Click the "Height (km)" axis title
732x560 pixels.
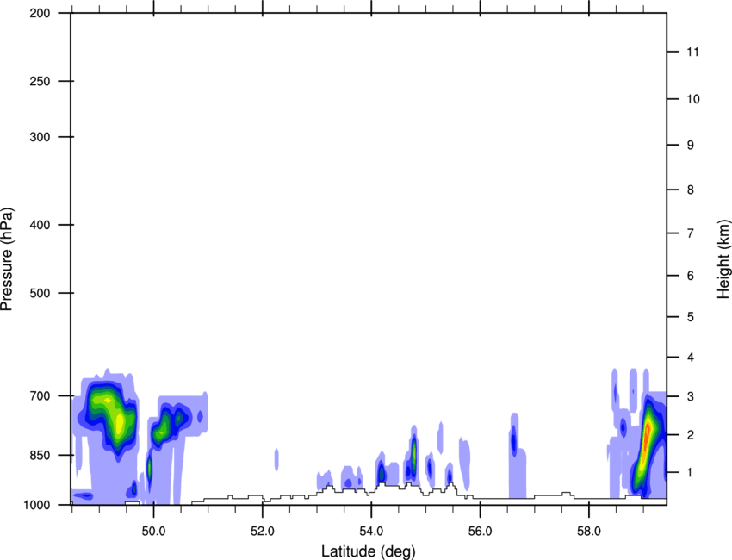[723, 259]
